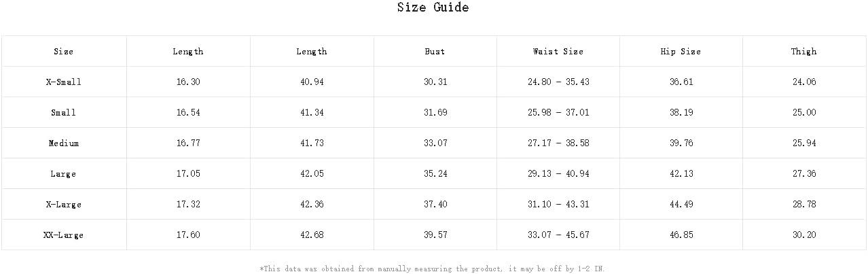868x274 pixels.
Task: Click the Size Guide title
Action: pos(433,7)
